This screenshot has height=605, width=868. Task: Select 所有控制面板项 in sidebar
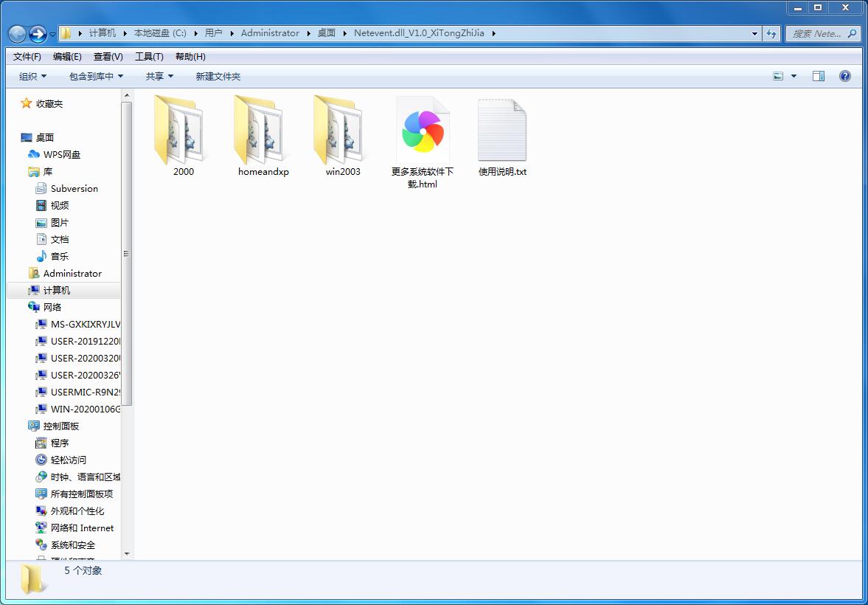(82, 494)
